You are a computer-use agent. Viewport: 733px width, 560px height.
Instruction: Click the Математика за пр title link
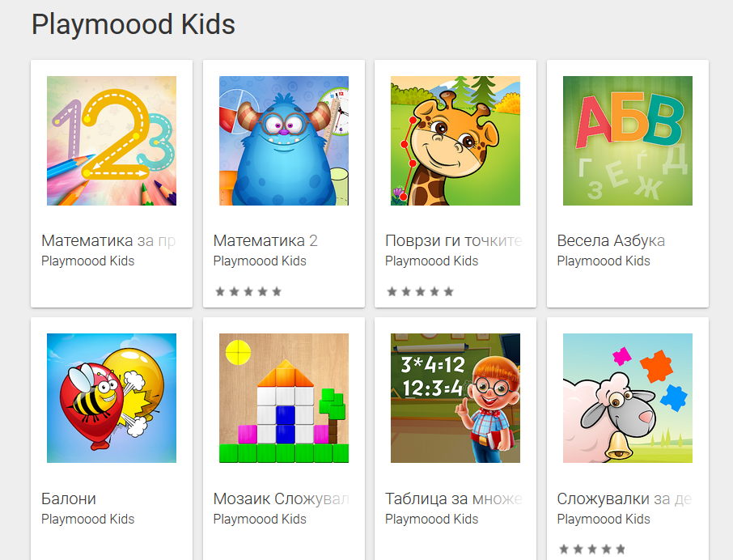coord(108,240)
